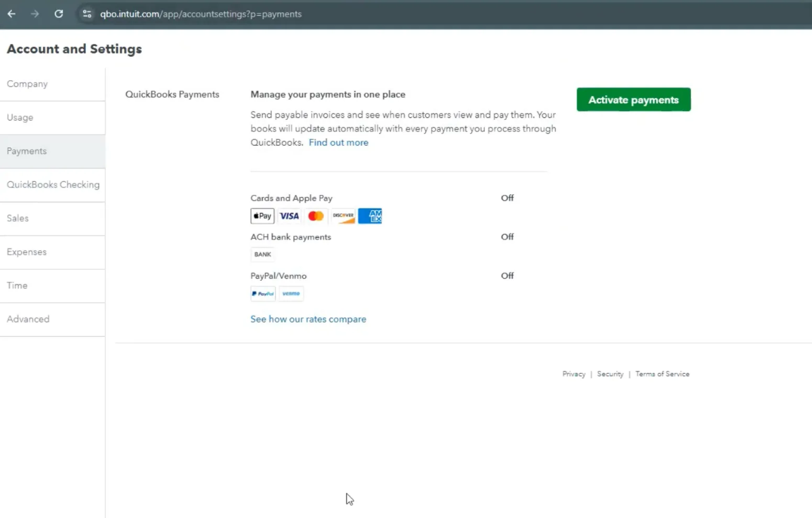Click the PayPal logo icon
Screen dimensions: 812x518
click(x=263, y=293)
